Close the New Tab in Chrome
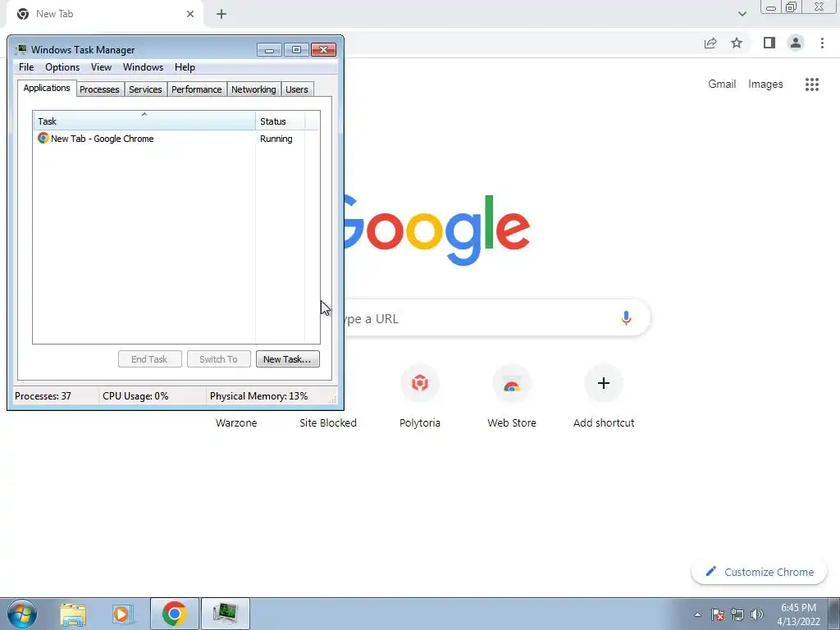Image resolution: width=840 pixels, height=630 pixels. 190,14
